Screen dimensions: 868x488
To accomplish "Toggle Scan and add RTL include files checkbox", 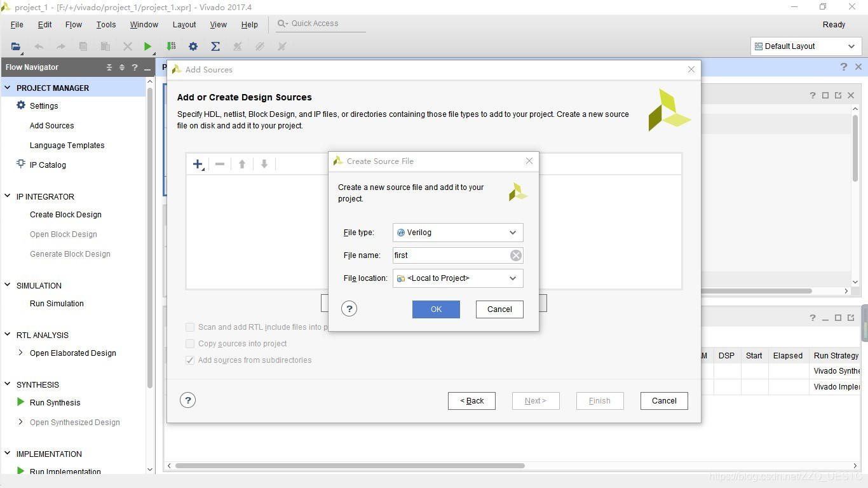I will coord(190,327).
